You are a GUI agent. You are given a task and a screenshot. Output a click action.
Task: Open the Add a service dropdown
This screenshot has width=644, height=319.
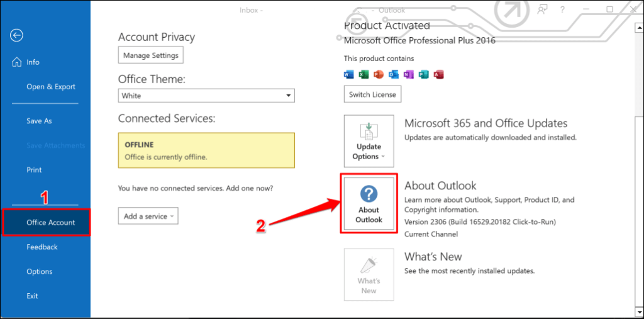[148, 216]
